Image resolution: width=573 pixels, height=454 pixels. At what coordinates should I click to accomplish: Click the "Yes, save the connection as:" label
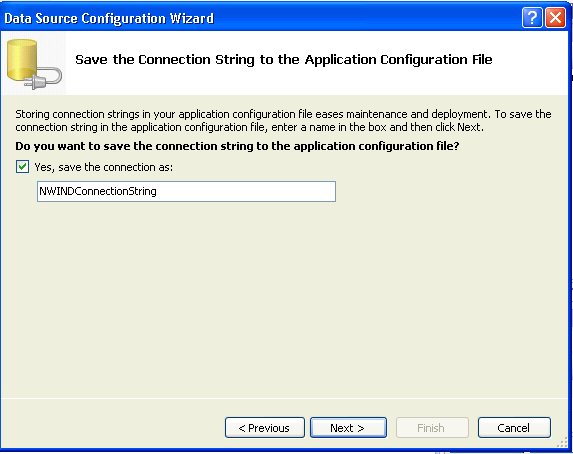tap(103, 167)
